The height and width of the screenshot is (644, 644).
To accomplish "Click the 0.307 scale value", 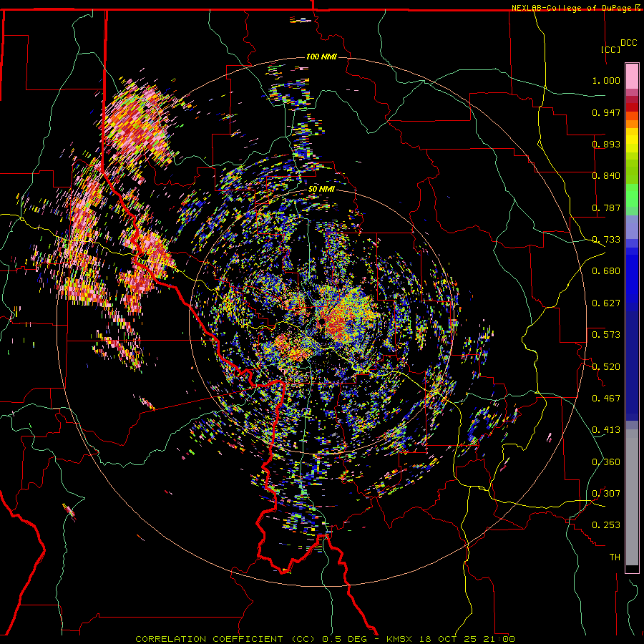I will (x=606, y=494).
